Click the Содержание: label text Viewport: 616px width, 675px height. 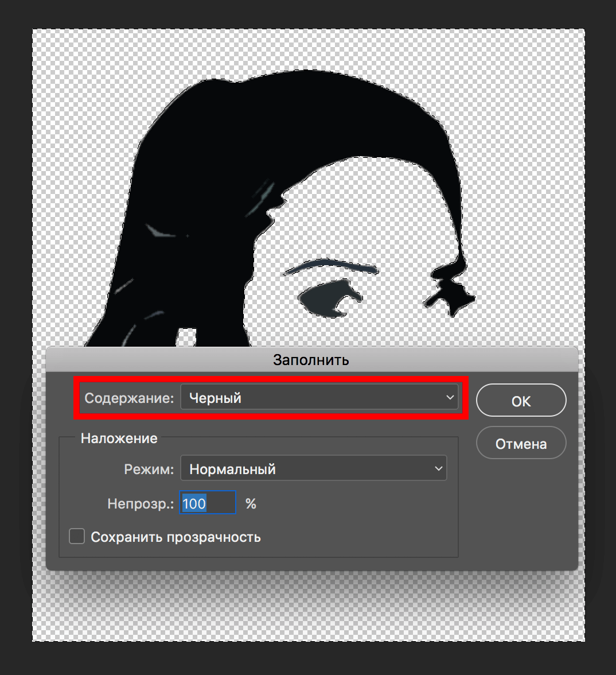[129, 397]
